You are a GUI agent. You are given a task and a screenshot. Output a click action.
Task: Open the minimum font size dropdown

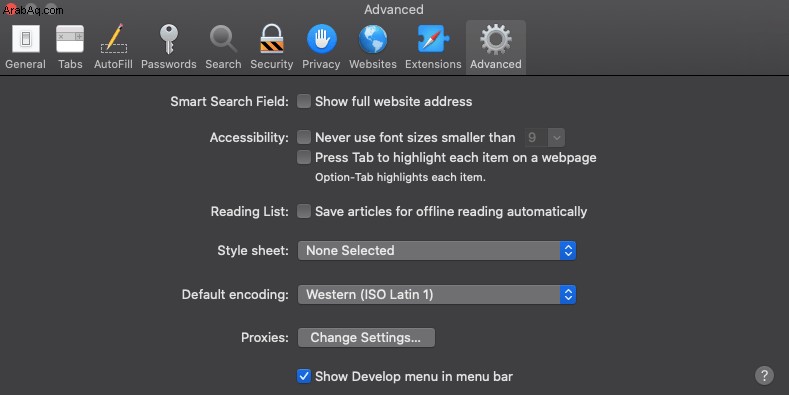coord(544,137)
